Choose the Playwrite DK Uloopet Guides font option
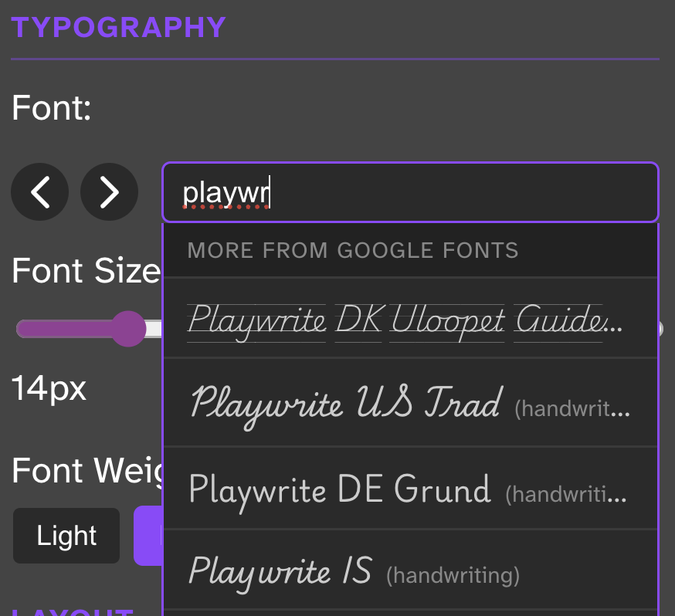Viewport: 675px width, 616px height. click(x=386, y=319)
